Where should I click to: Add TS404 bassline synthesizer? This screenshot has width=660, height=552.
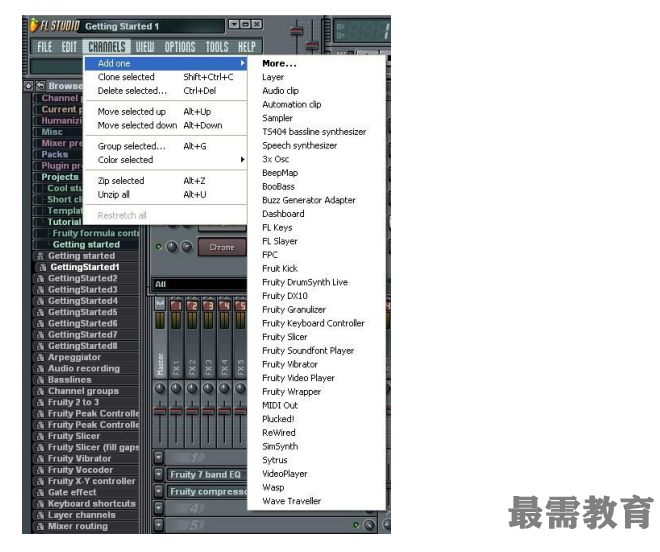point(314,132)
